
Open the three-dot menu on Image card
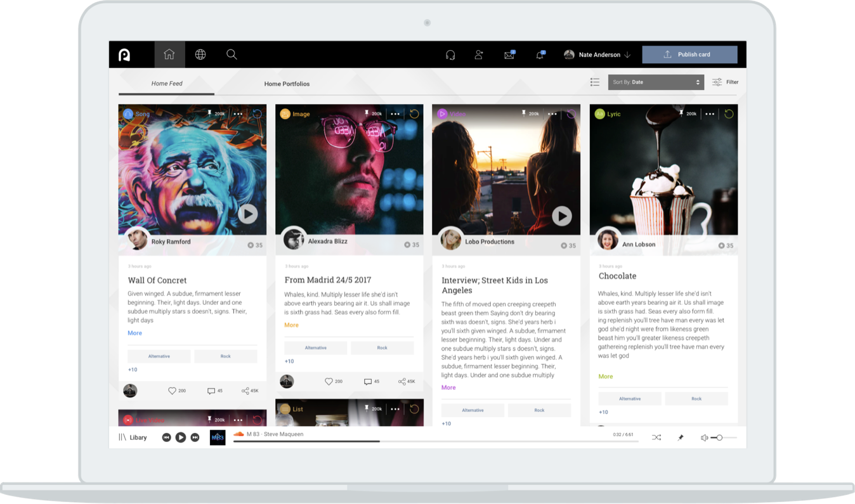395,114
